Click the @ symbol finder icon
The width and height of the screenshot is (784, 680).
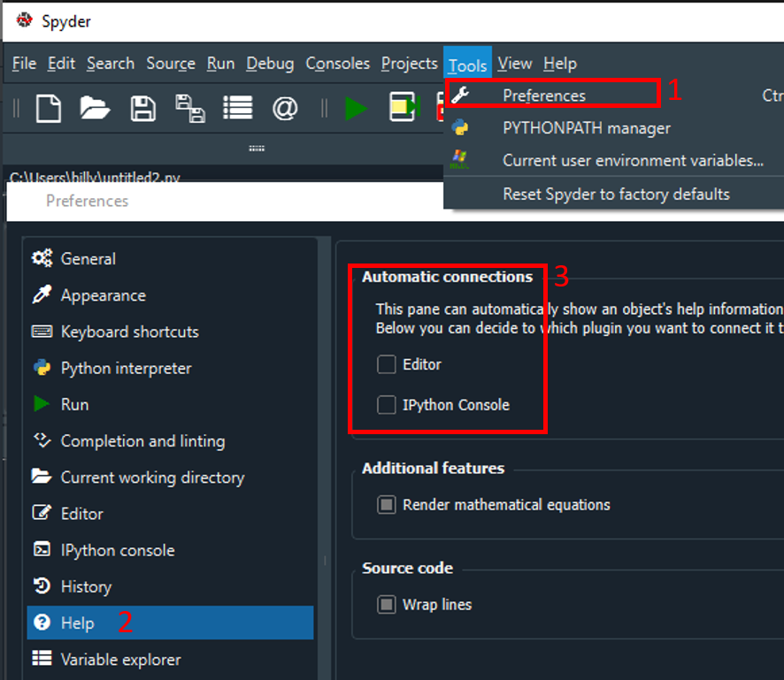pyautogui.click(x=284, y=109)
